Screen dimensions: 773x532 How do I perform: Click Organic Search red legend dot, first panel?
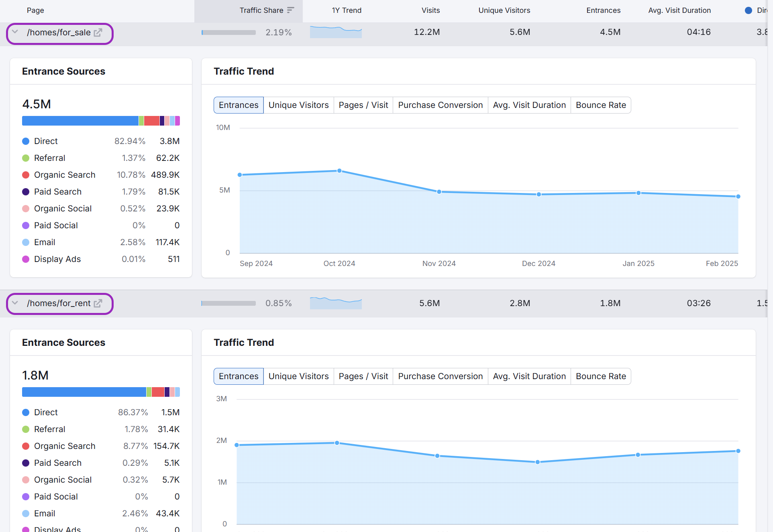click(x=26, y=175)
